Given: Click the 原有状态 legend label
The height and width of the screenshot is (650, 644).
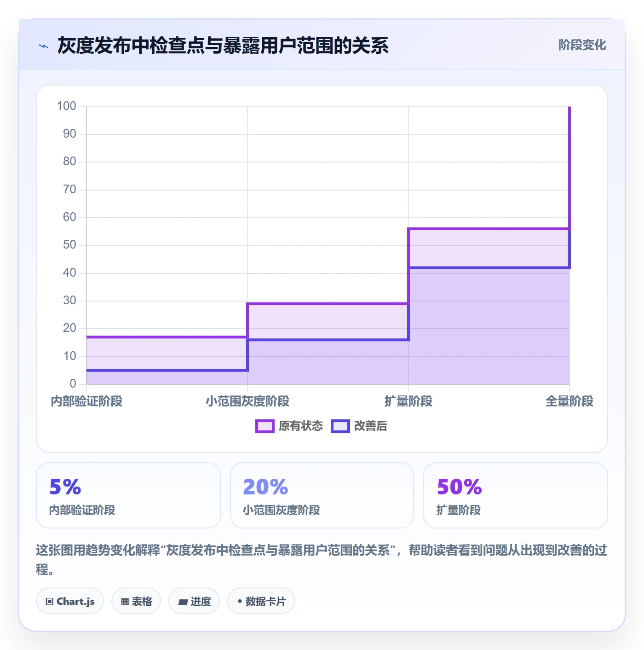Looking at the screenshot, I should tap(301, 426).
